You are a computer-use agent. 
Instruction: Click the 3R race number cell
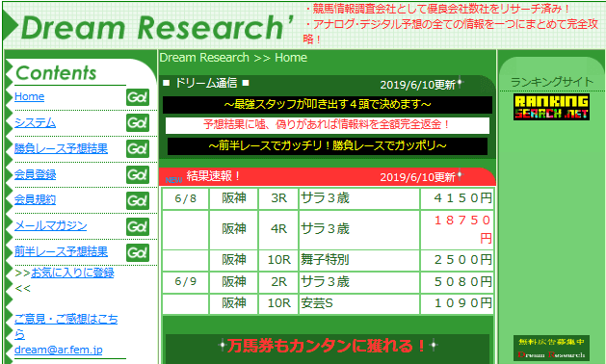[278, 198]
